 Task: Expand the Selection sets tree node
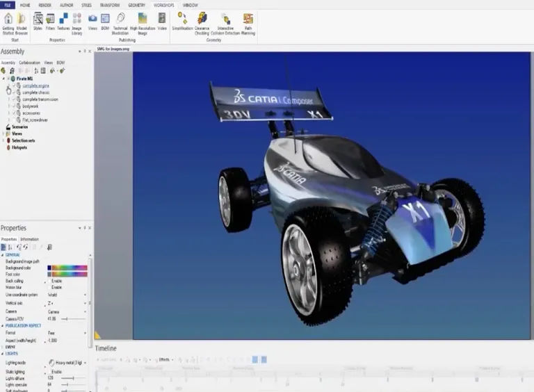pyautogui.click(x=3, y=140)
